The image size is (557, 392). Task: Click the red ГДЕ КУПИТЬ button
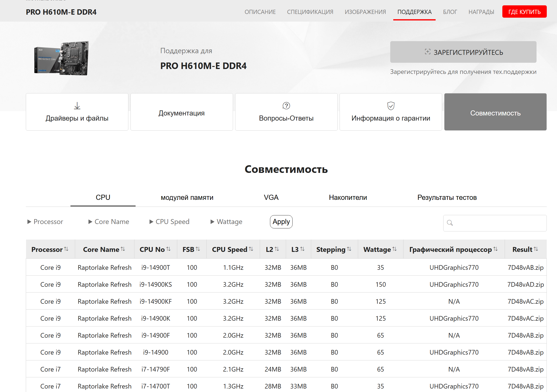[524, 12]
